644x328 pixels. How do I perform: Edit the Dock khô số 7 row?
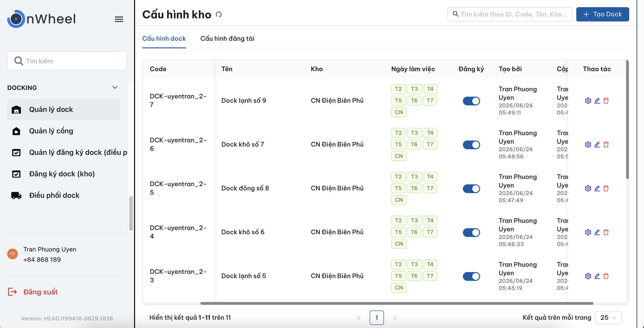point(597,144)
